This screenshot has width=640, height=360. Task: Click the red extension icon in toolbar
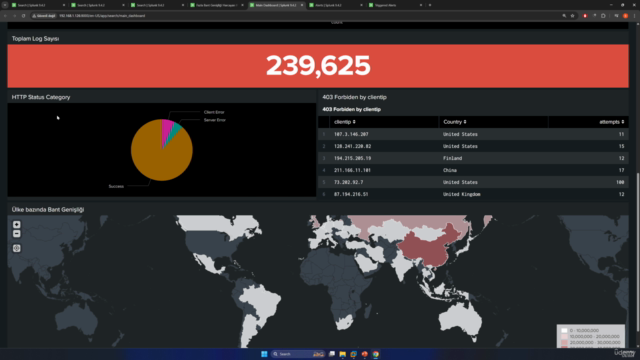point(585,16)
